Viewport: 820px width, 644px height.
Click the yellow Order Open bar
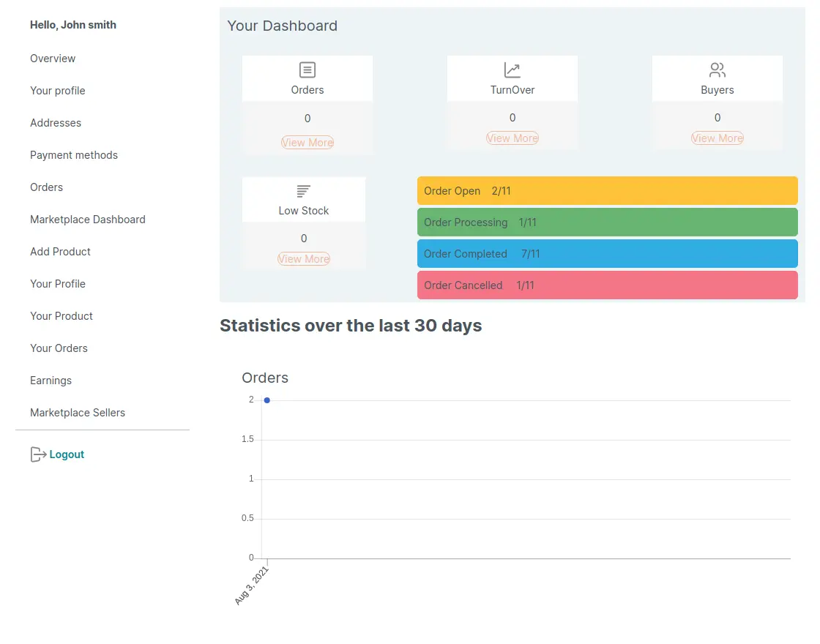pyautogui.click(x=608, y=191)
